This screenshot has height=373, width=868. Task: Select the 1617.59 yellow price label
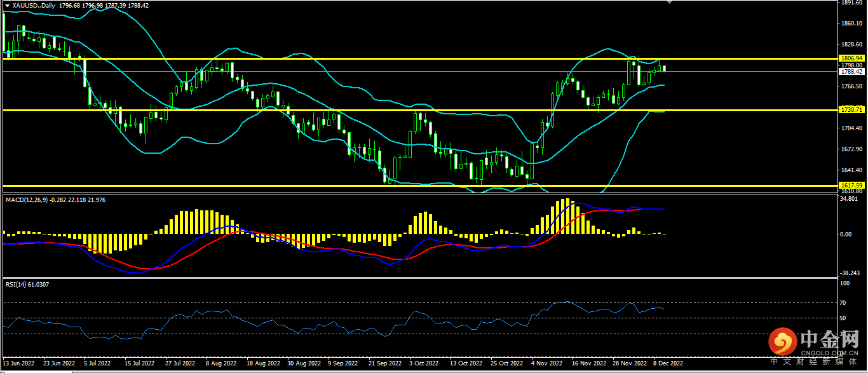point(850,186)
